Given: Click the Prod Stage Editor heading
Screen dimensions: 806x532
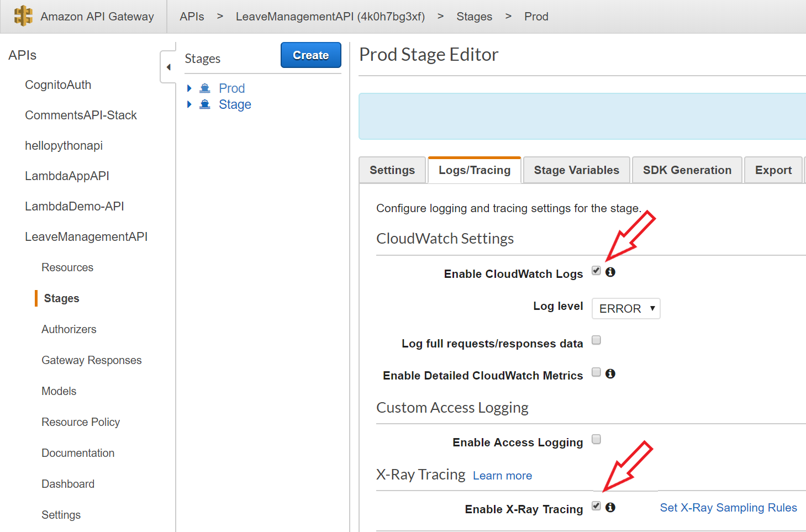Looking at the screenshot, I should click(x=429, y=55).
